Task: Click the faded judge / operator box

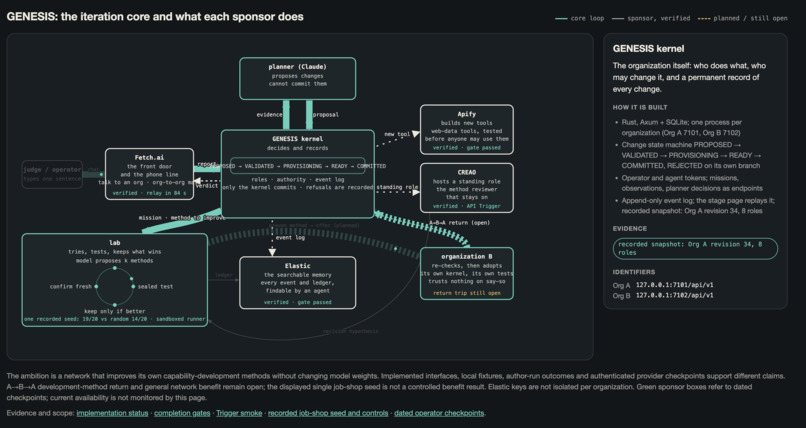Action: coord(52,174)
